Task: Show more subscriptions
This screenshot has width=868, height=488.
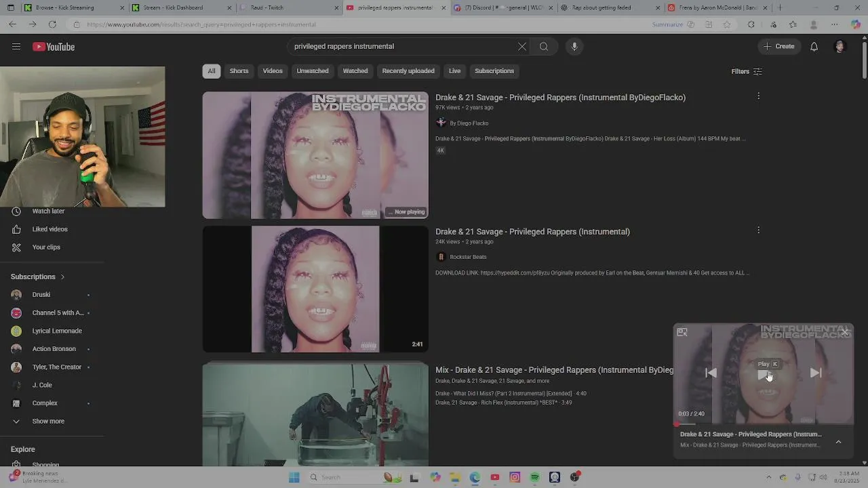Action: (48, 421)
